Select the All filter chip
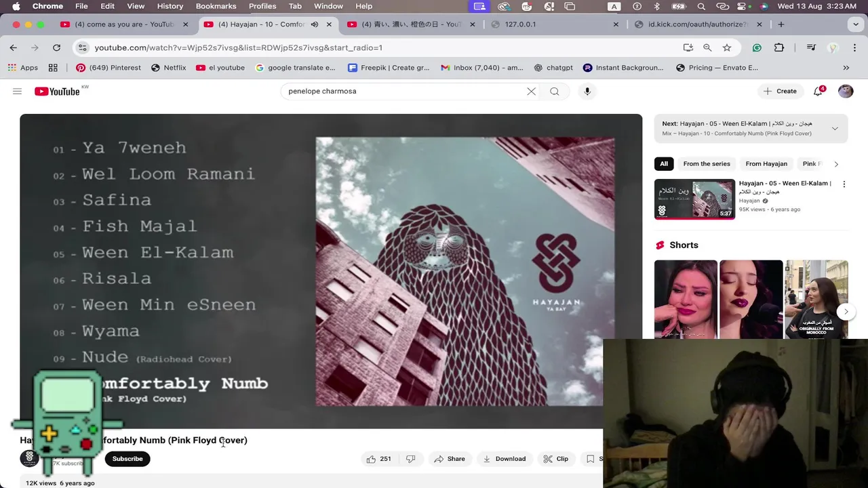 point(664,164)
